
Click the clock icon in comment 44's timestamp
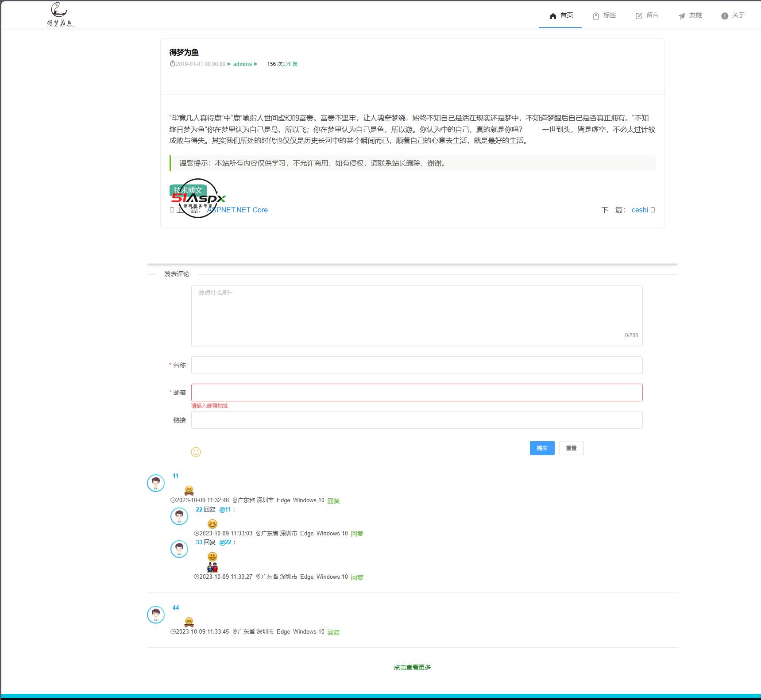[x=173, y=631]
